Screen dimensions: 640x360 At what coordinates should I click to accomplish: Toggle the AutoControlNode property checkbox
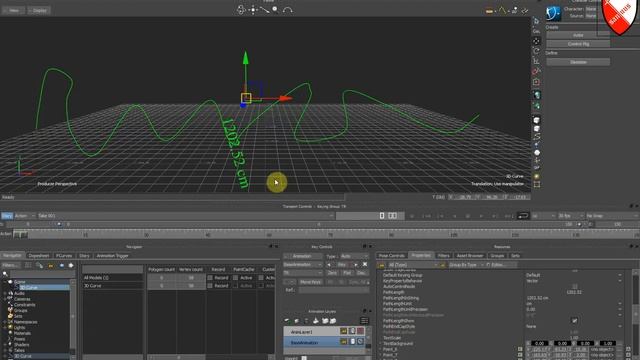coord(574,287)
